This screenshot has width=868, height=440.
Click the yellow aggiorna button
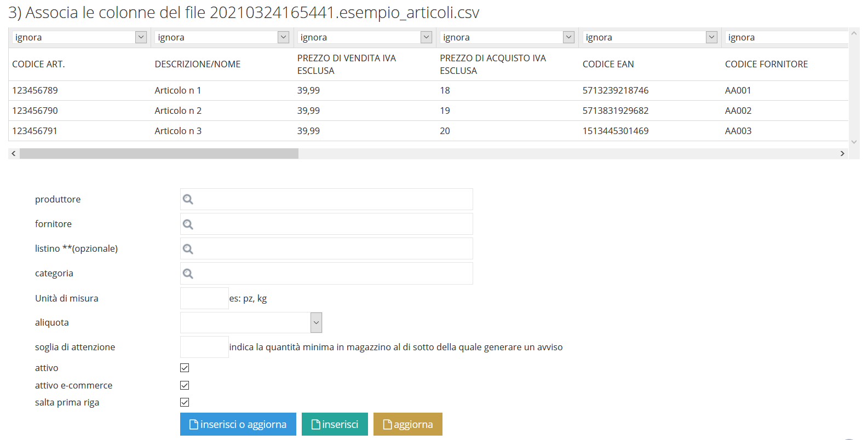click(x=408, y=424)
